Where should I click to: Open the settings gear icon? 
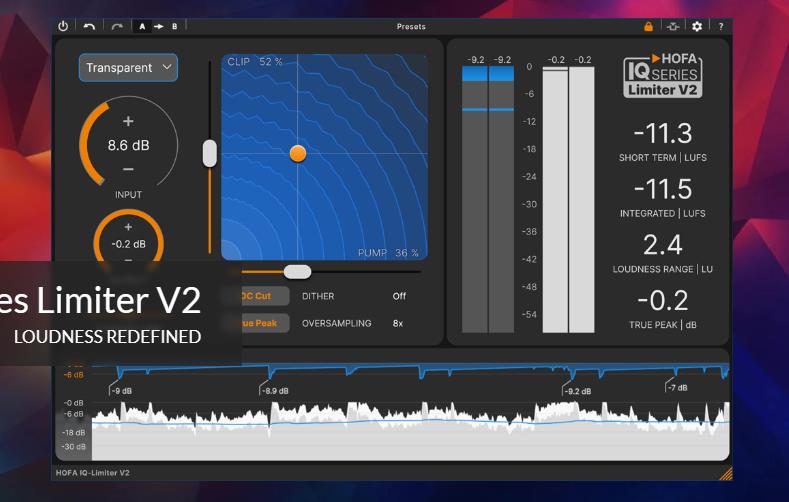tap(697, 26)
